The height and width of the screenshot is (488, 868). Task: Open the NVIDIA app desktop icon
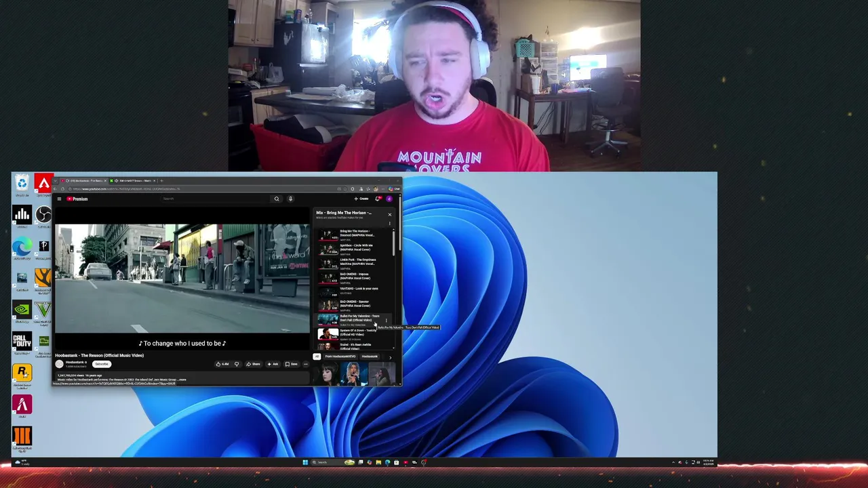pyautogui.click(x=22, y=310)
